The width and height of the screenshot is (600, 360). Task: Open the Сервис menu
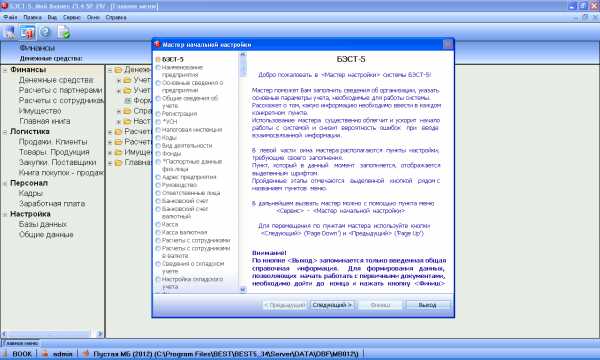[72, 18]
